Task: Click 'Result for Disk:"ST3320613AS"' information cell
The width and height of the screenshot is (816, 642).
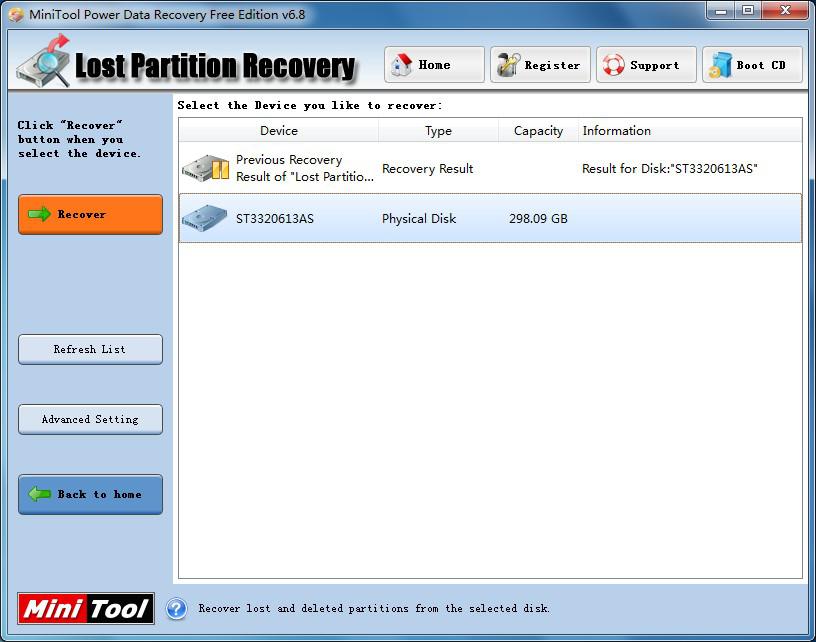Action: 670,169
